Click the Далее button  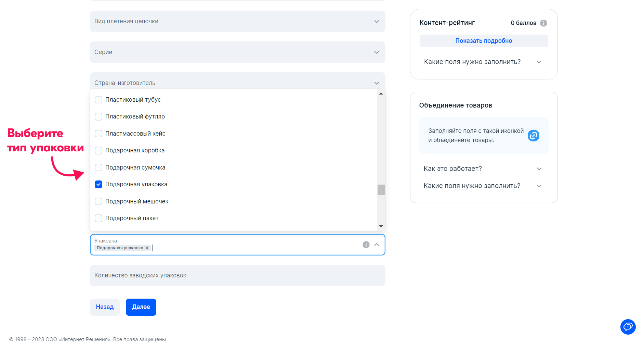coord(141,307)
